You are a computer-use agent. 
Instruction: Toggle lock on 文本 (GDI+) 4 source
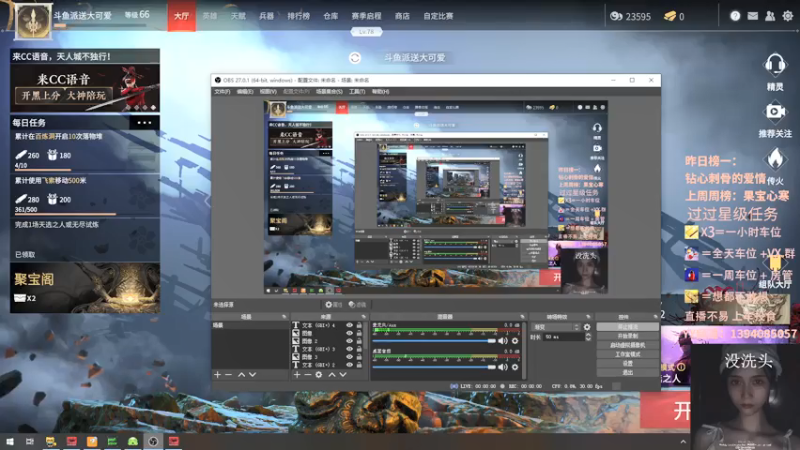click(x=359, y=325)
